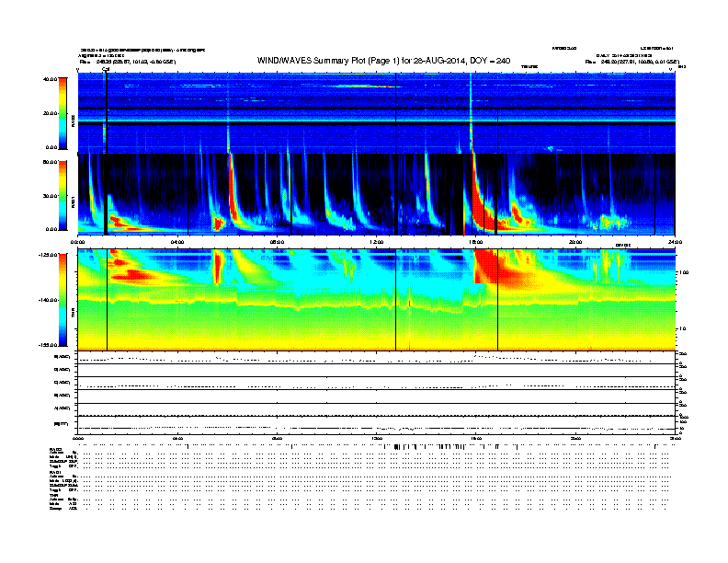The height and width of the screenshot is (563, 728).
Task: Click the 30.00 label on RAD1 color scale
Action: [51, 196]
